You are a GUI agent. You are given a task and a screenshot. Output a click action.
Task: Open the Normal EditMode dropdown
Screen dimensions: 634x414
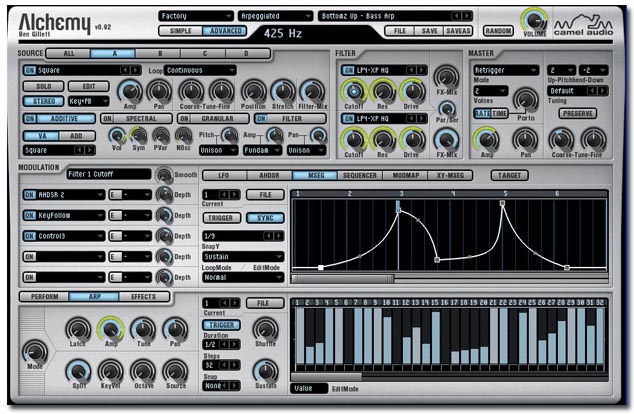point(243,277)
